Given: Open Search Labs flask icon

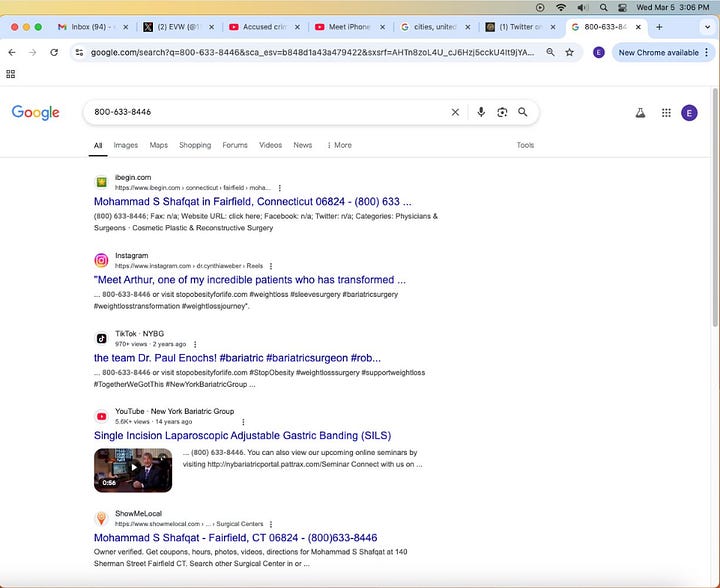Looking at the screenshot, I should [640, 112].
